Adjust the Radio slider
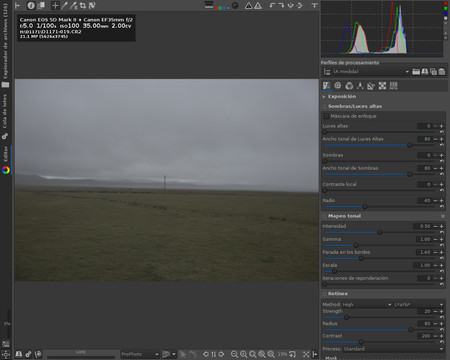The width and height of the screenshot is (450, 360). [x=380, y=206]
